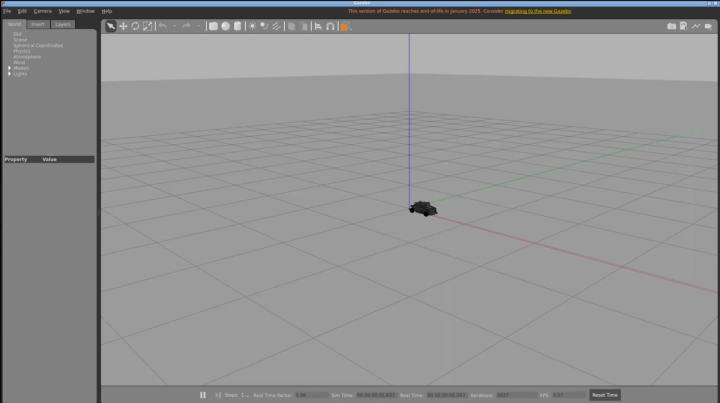Click the FPS value

(x=568, y=395)
